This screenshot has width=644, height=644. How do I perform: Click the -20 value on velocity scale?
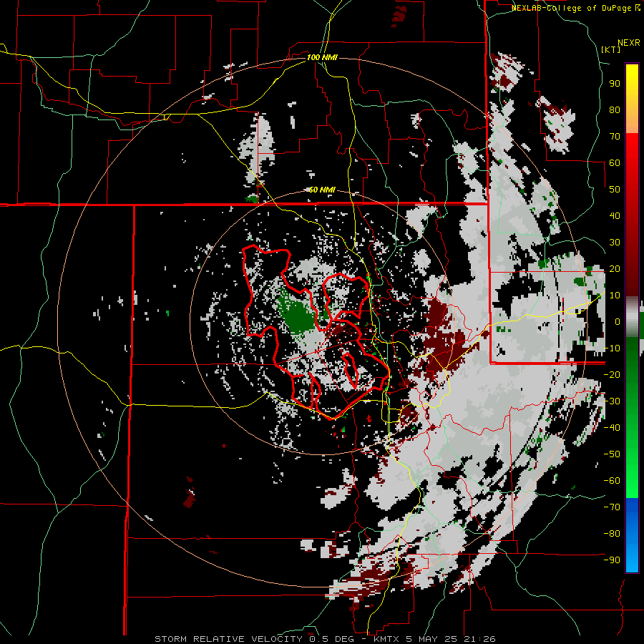pos(613,374)
